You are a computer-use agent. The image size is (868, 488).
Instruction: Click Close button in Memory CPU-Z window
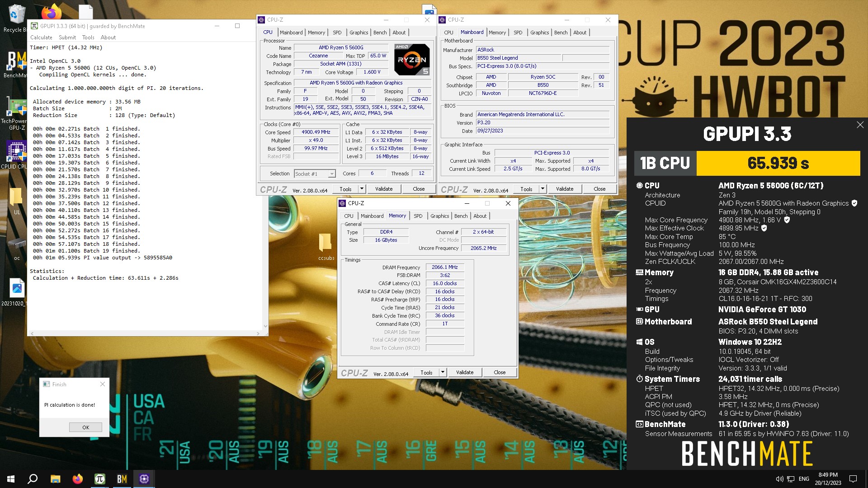[x=500, y=372]
